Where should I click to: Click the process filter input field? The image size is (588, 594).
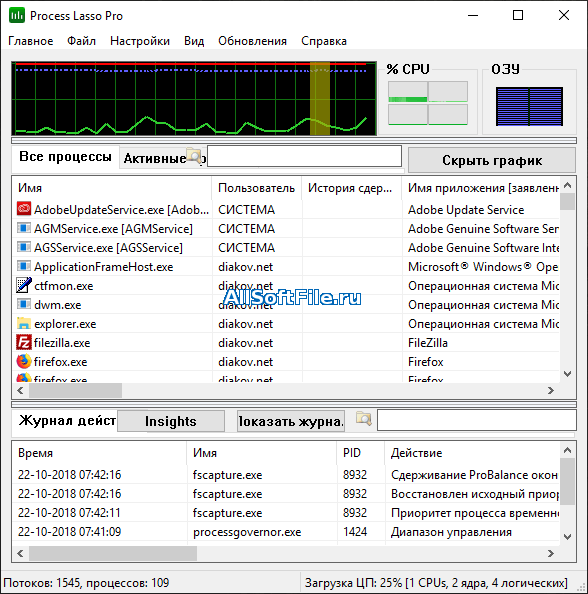point(304,156)
